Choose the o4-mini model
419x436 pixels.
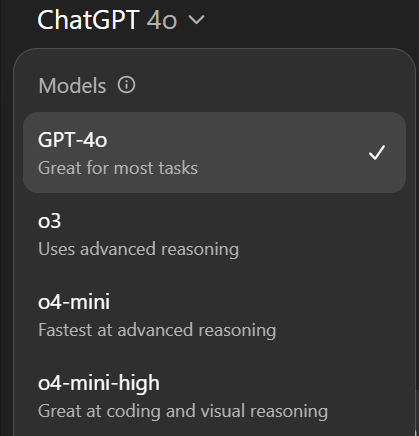pyautogui.click(x=214, y=316)
